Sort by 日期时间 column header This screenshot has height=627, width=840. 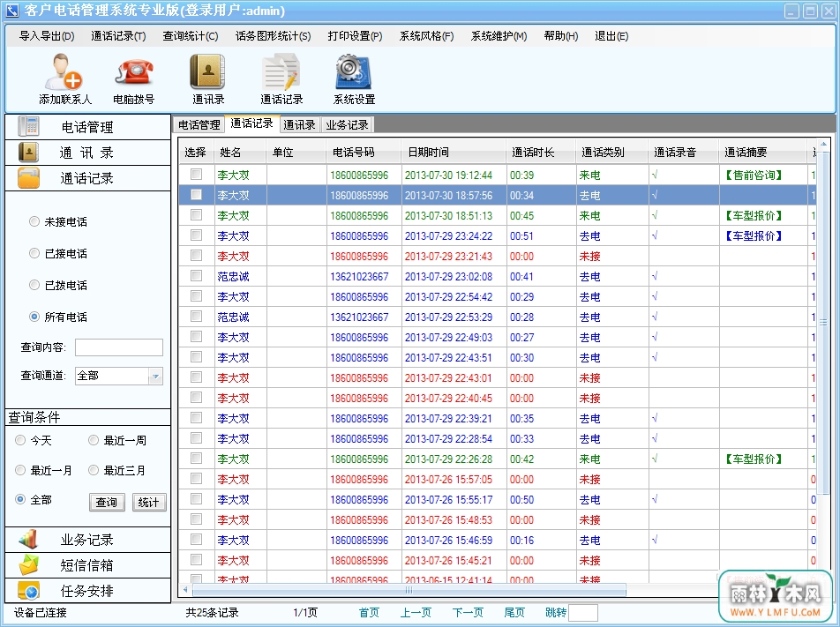tap(454, 152)
